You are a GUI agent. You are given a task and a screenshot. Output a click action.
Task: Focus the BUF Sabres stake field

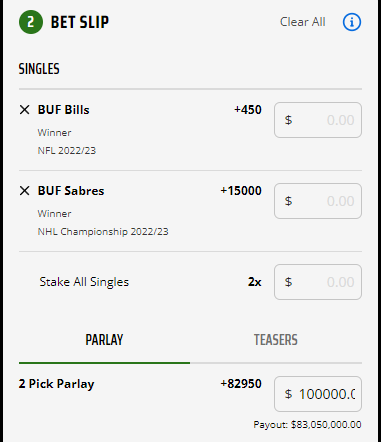click(318, 201)
